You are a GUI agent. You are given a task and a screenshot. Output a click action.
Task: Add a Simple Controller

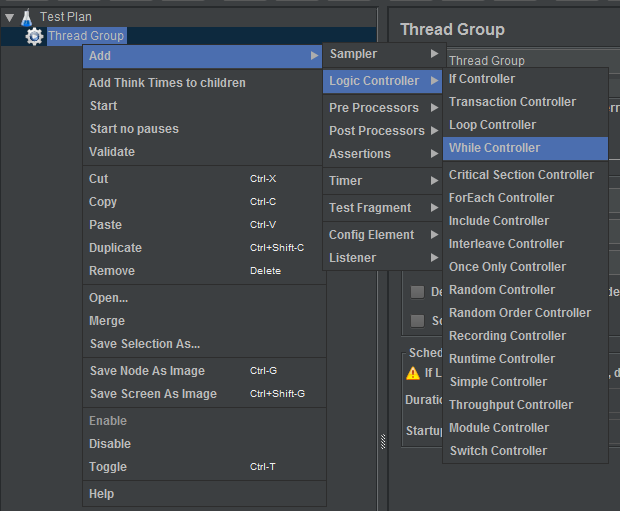tap(525, 382)
